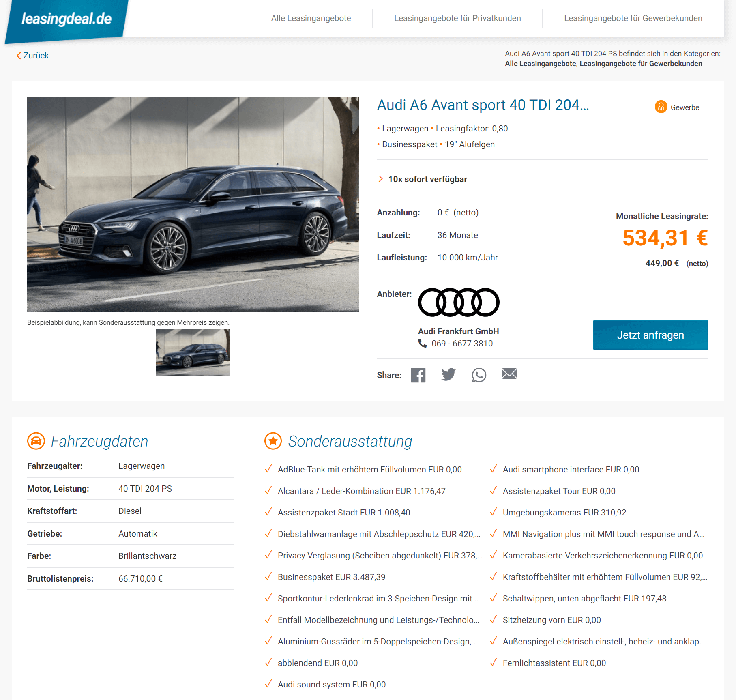The height and width of the screenshot is (700, 736).
Task: Share the offer by email envelope icon
Action: click(x=509, y=374)
